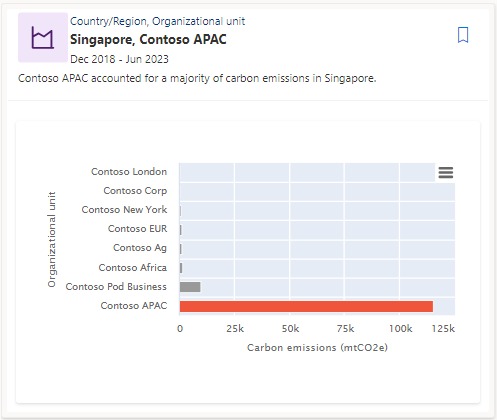This screenshot has height=420, width=497.
Task: Click the Dec 2018 - Jun 2023 date range
Action: [119, 59]
